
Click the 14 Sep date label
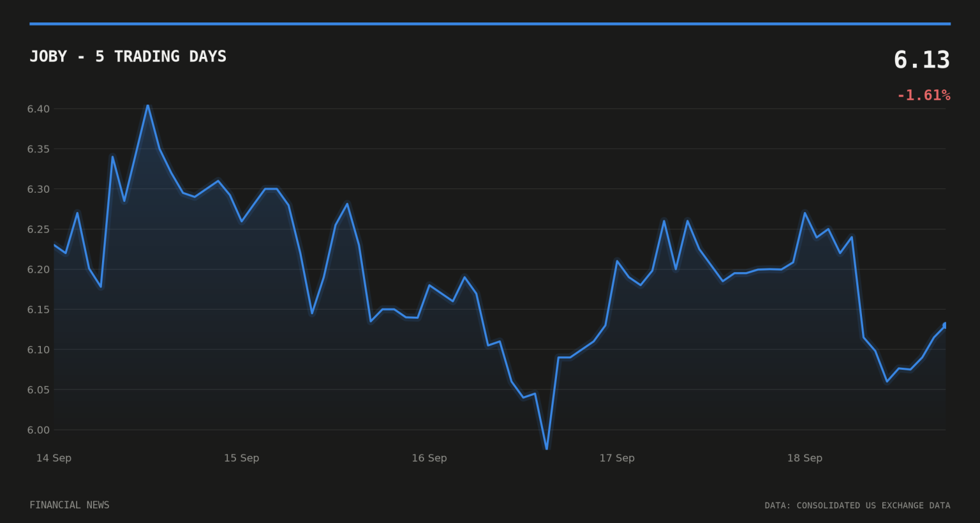[x=54, y=458]
